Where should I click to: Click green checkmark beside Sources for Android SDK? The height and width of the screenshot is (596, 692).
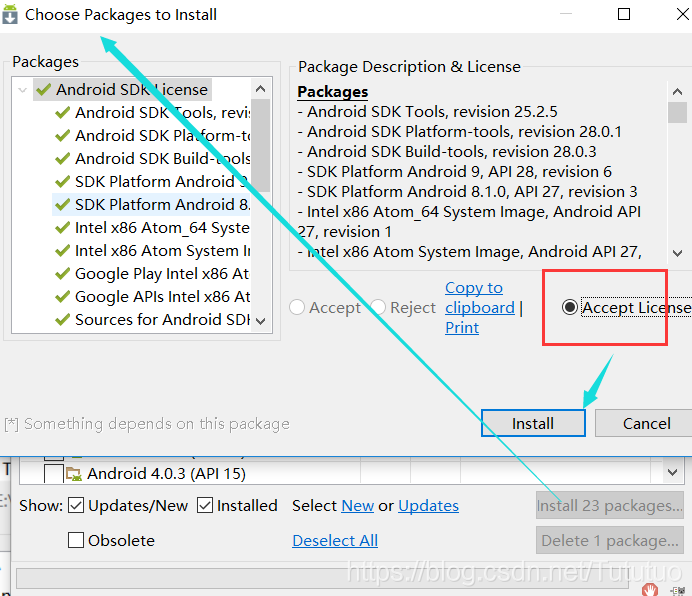pyautogui.click(x=63, y=319)
